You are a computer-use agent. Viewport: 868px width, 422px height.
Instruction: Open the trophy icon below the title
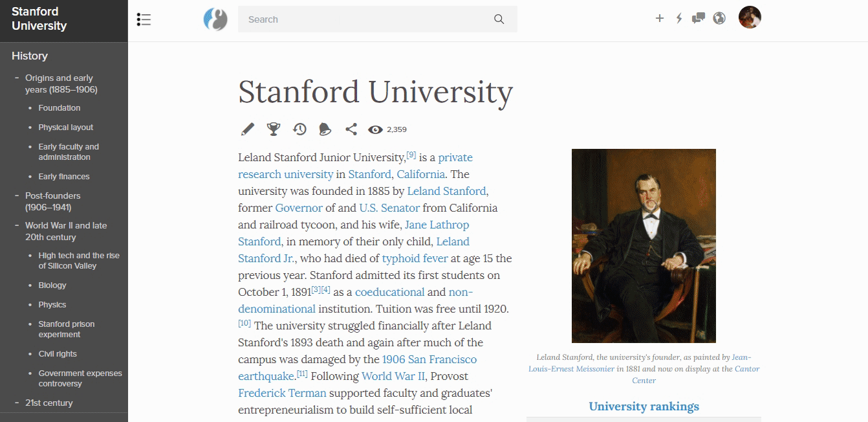(274, 129)
